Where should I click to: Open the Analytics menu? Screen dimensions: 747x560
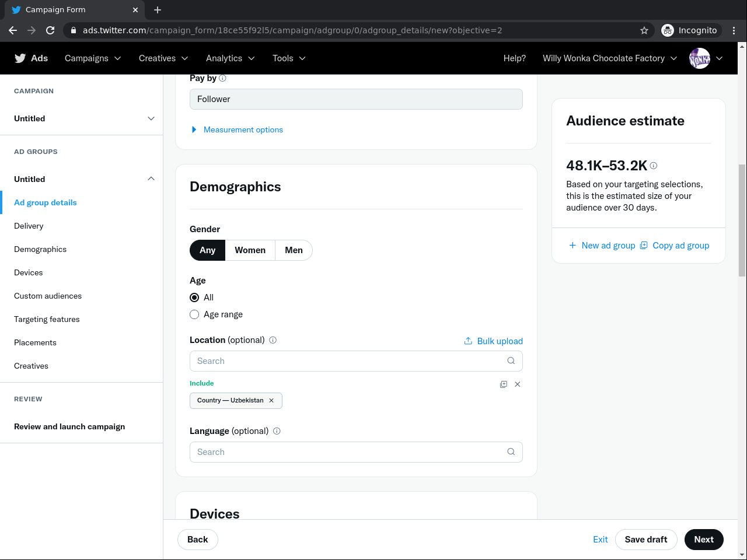coord(230,58)
